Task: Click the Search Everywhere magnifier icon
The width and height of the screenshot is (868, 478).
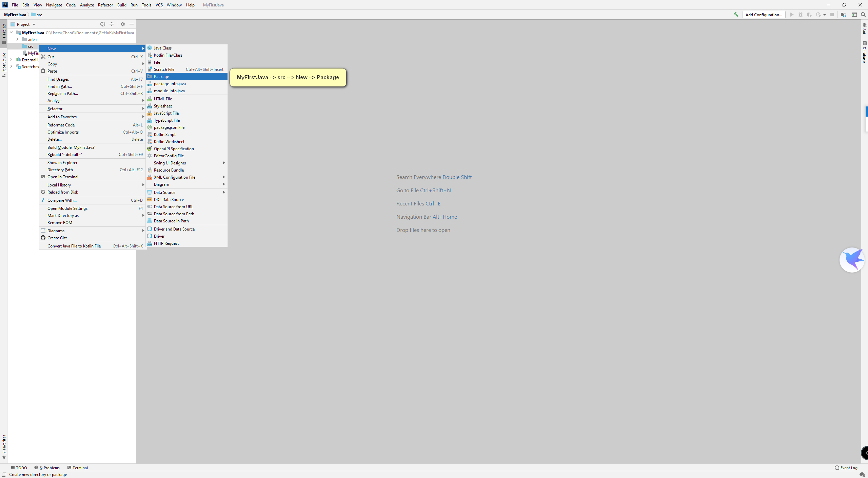Action: (863, 15)
